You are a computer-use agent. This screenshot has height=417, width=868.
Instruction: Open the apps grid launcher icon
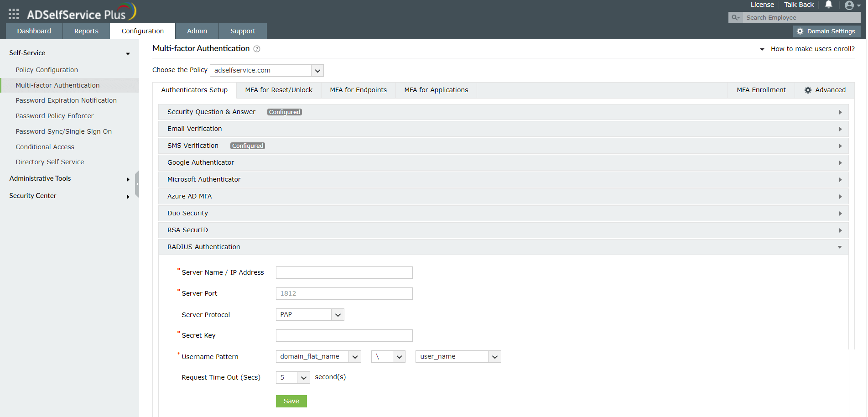coord(14,14)
